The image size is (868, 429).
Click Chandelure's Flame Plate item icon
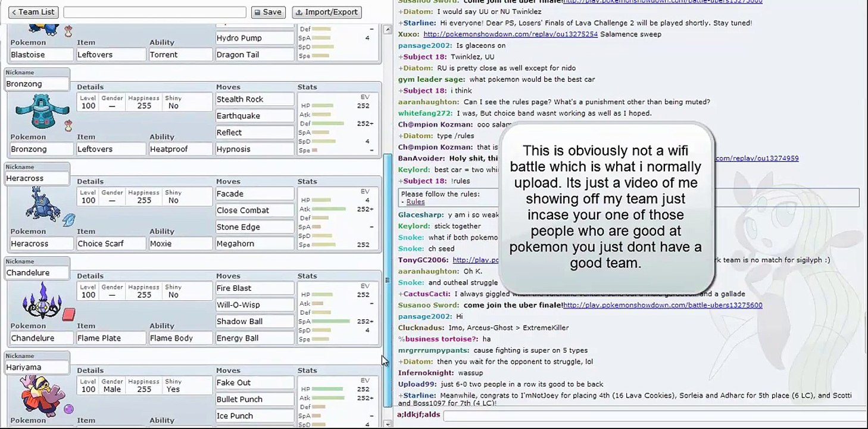[x=68, y=313]
